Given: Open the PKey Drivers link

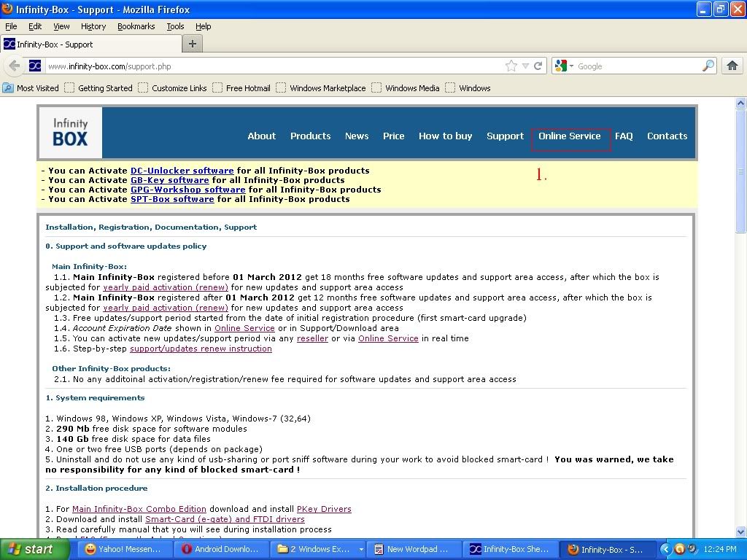Looking at the screenshot, I should [x=324, y=509].
